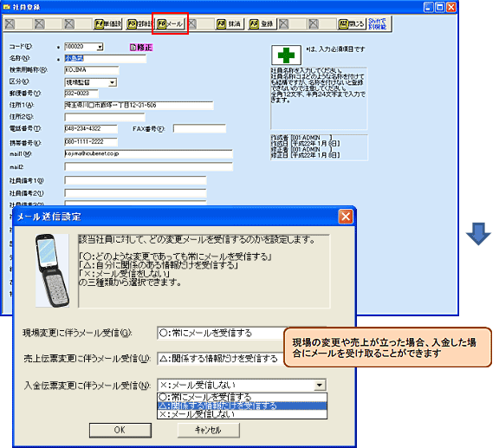
Task: Close the メール送信設定 dialog
Action: coord(346,217)
